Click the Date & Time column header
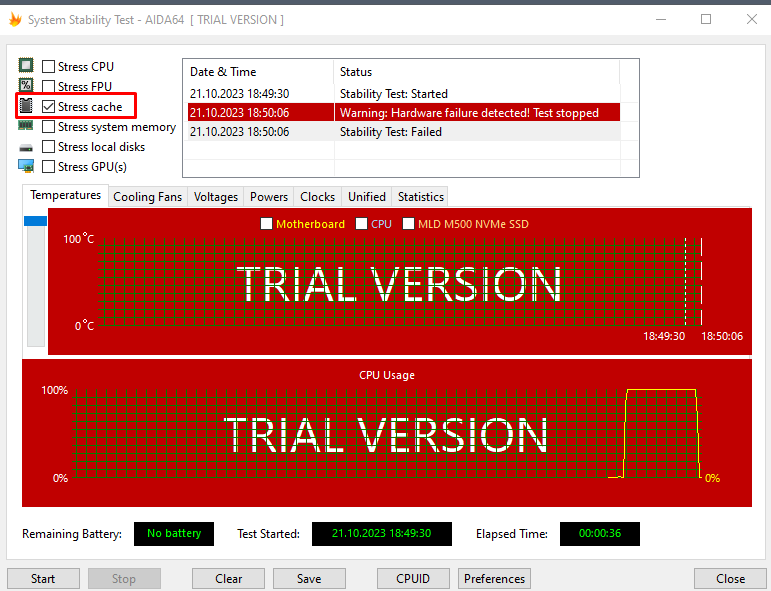Viewport: 771px width, 591px height. pos(260,72)
